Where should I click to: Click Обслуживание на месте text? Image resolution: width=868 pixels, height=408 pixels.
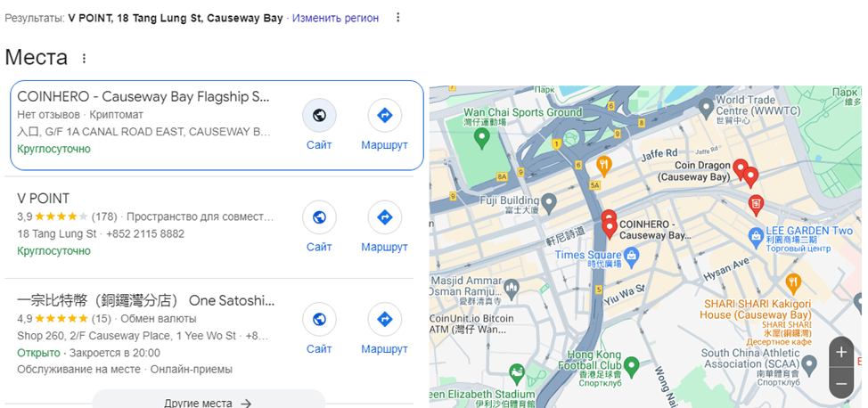pos(79,369)
